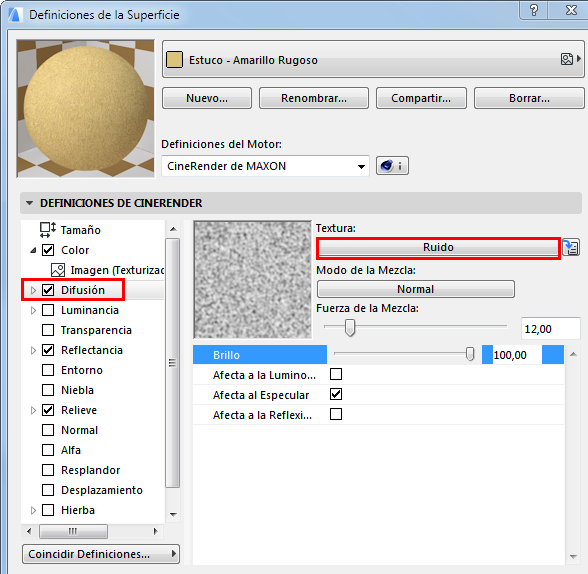Expand the Luminancia tree node
Image resolution: width=588 pixels, height=574 pixels.
pyautogui.click(x=33, y=310)
